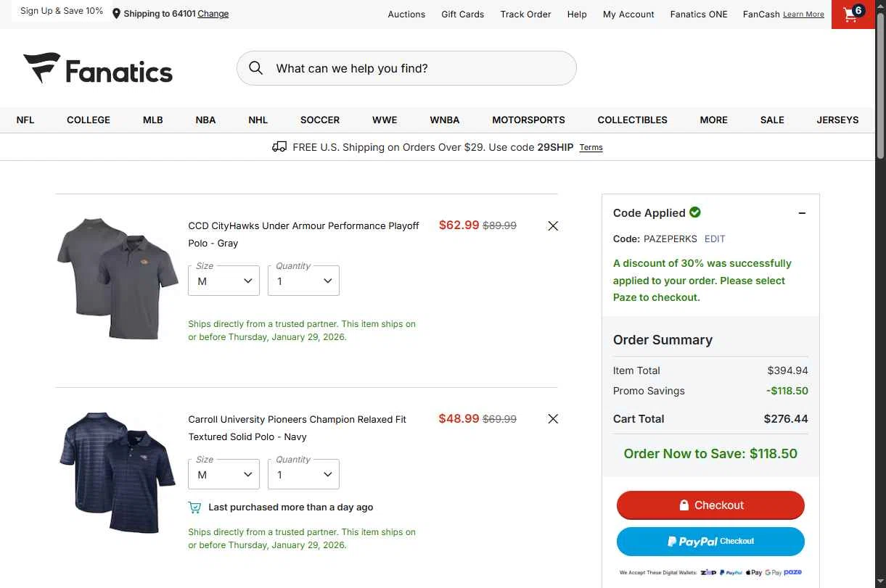Open Size dropdown for CityHawks polo
Image resolution: width=886 pixels, height=588 pixels.
click(x=223, y=281)
